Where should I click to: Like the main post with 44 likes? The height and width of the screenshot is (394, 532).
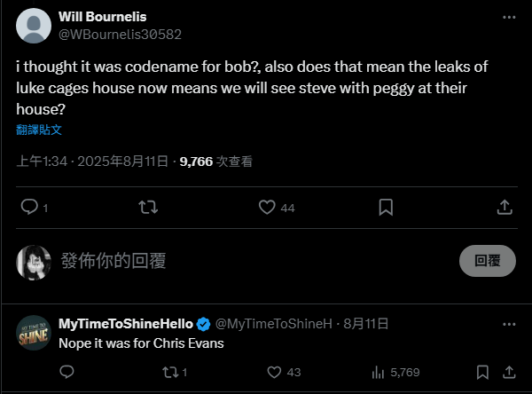tap(268, 207)
